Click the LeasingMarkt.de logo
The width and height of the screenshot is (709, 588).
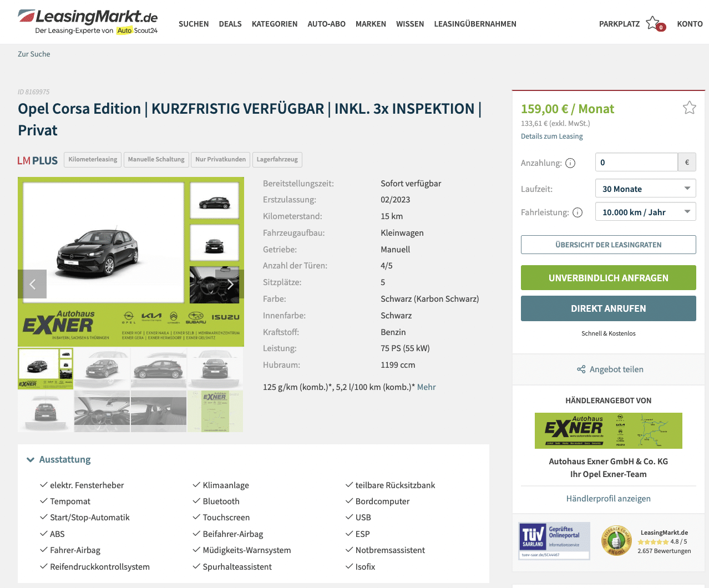88,22
